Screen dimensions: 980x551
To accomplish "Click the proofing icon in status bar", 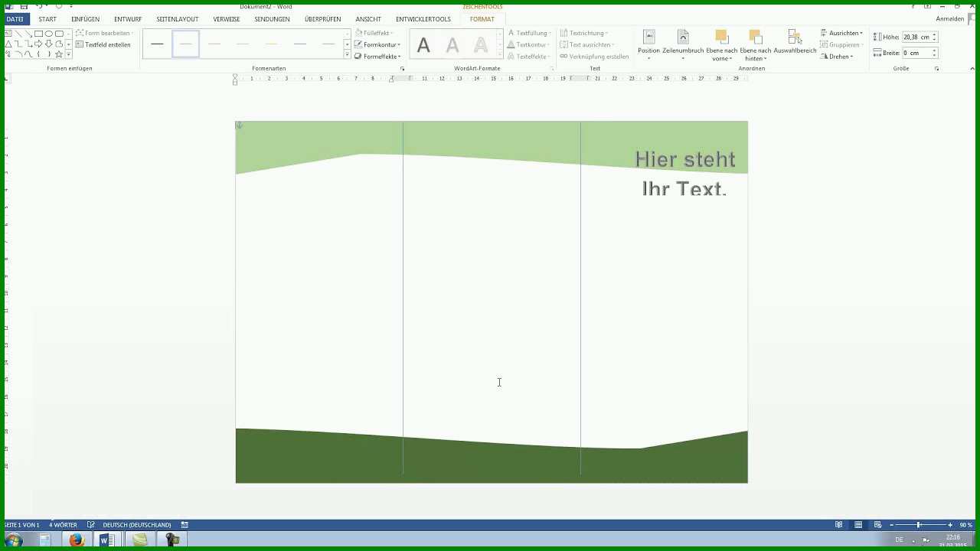I will pos(90,525).
